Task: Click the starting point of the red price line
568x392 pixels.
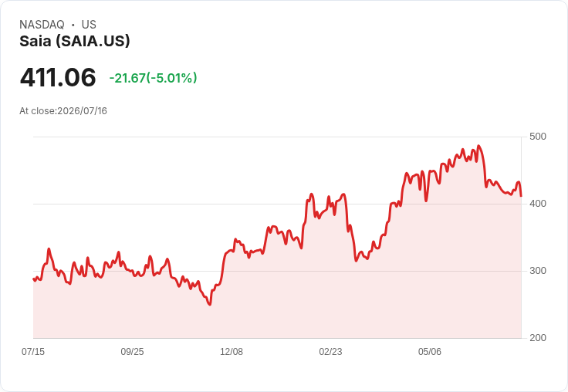Action: (x=33, y=279)
